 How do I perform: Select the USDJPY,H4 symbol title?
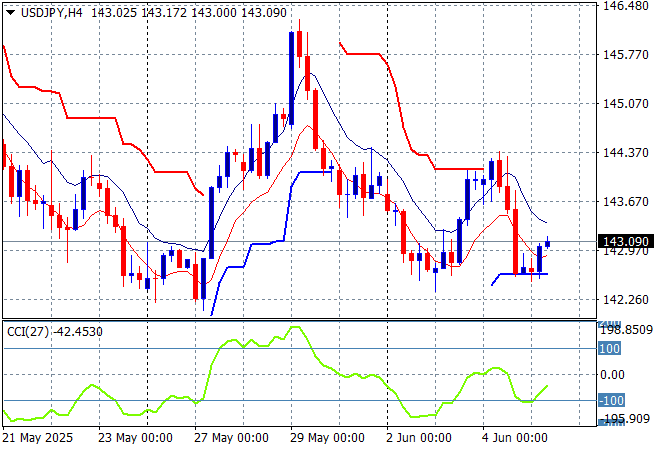pos(50,10)
